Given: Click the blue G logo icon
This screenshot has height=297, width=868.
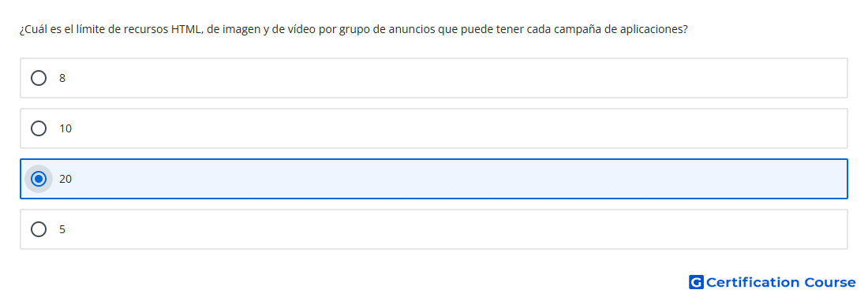Looking at the screenshot, I should point(696,282).
